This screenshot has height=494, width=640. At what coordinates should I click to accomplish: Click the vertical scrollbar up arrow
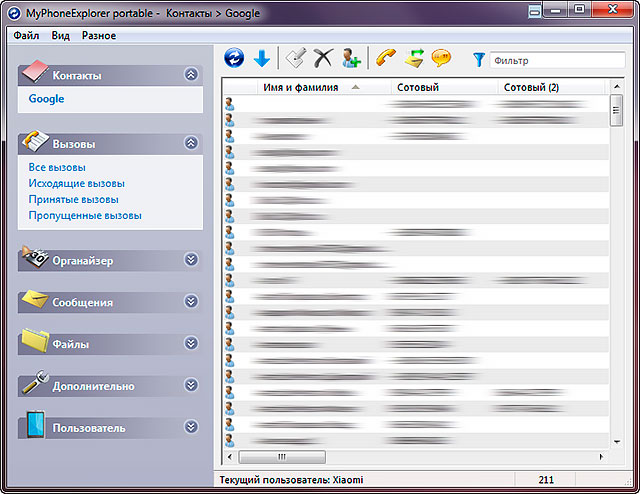tap(617, 87)
